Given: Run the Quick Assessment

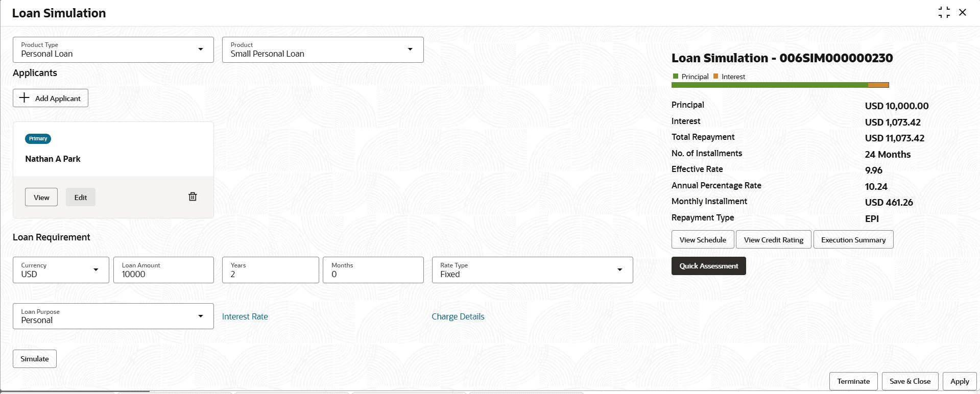Looking at the screenshot, I should click(x=708, y=266).
